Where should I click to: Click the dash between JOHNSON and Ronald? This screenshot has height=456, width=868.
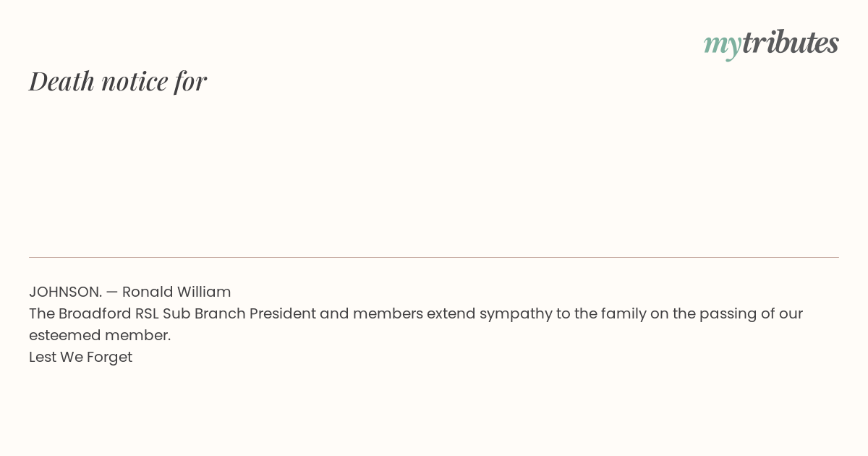(x=112, y=292)
